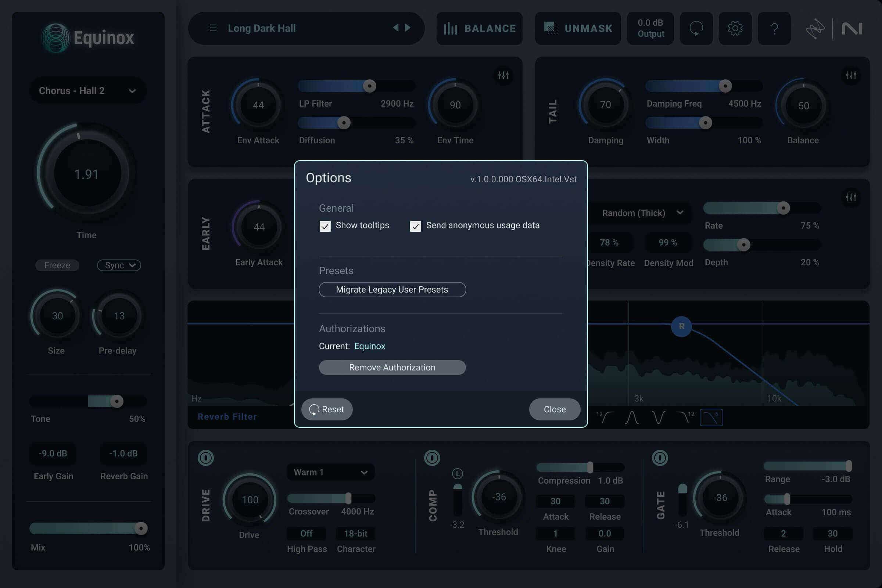This screenshot has height=588, width=882.
Task: Open the UNMASK view
Action: (578, 28)
